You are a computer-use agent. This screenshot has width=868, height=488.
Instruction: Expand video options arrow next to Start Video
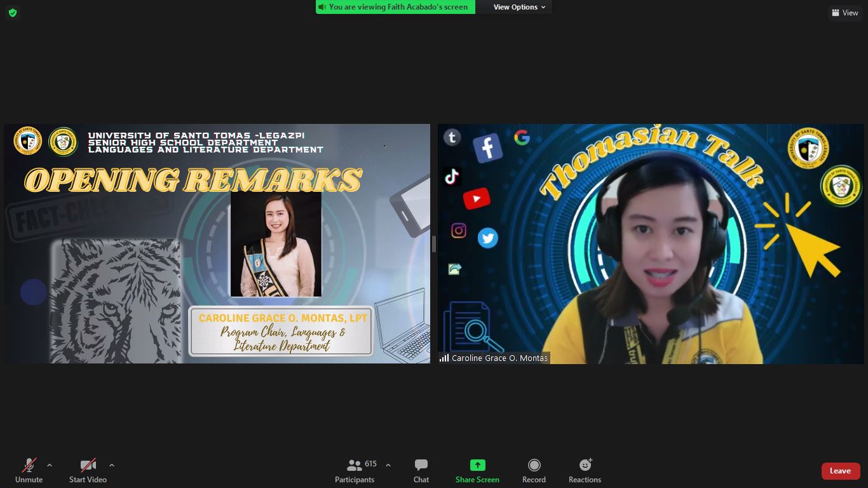pyautogui.click(x=112, y=465)
